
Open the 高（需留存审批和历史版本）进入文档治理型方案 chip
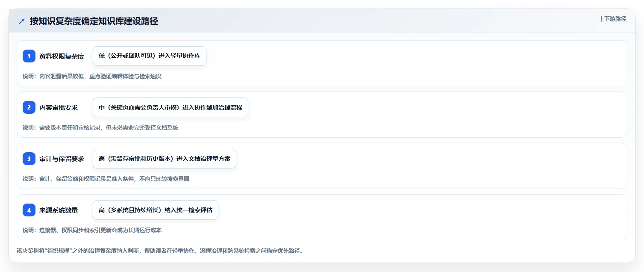point(165,159)
